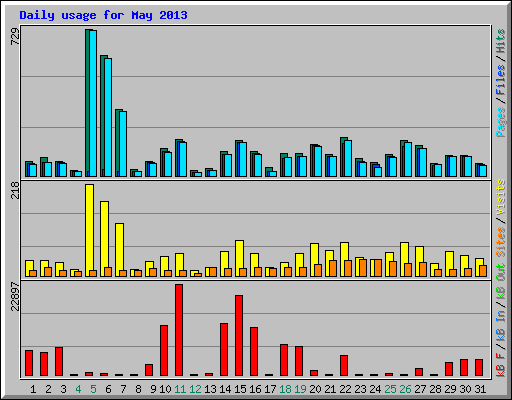
Task: Click the red kB bar for day 15
Action: coord(239,335)
